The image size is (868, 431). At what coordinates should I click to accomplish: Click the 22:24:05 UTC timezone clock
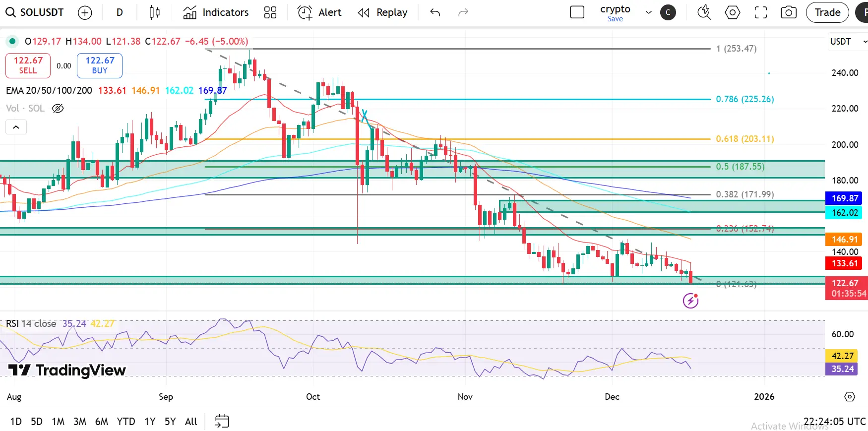point(835,422)
